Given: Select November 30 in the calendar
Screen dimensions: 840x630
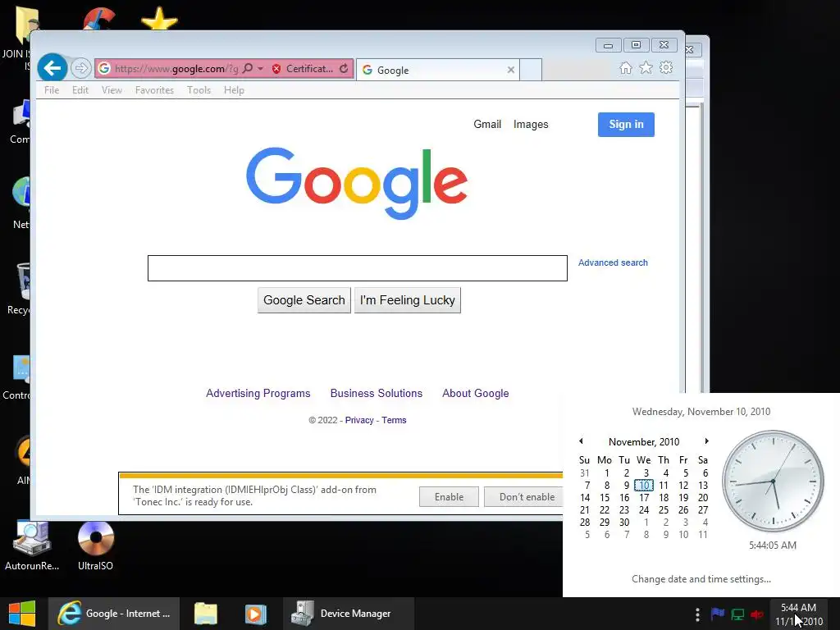Looking at the screenshot, I should [624, 523].
